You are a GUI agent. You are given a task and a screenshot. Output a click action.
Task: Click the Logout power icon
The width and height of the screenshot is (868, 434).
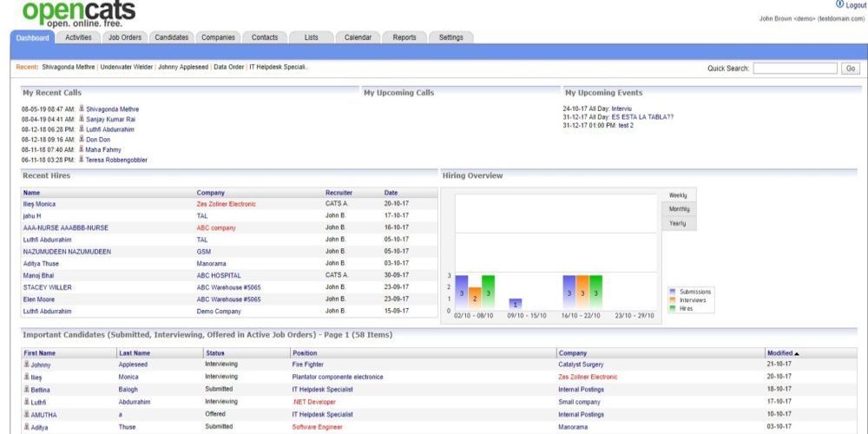pyautogui.click(x=839, y=5)
